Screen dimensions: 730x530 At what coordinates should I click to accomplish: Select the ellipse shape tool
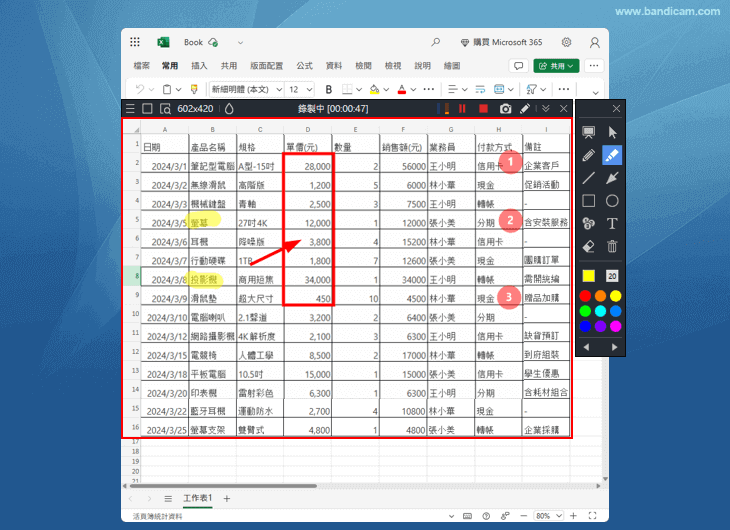coord(612,201)
